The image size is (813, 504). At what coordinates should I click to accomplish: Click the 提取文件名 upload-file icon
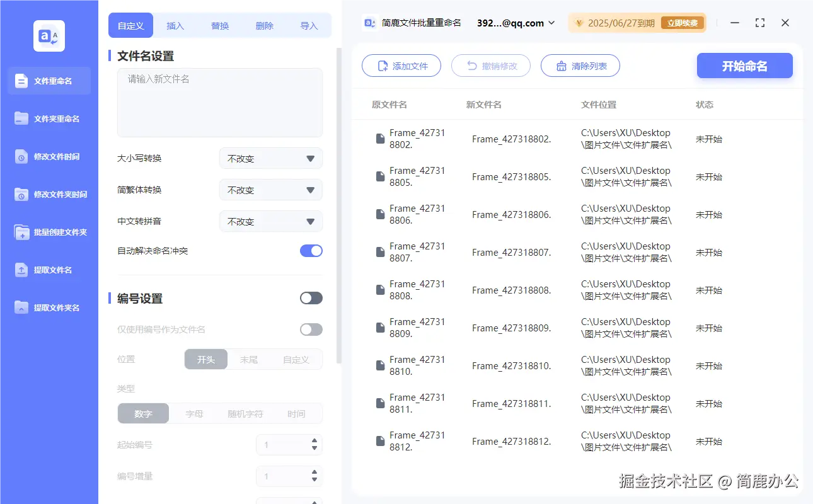[x=21, y=270]
